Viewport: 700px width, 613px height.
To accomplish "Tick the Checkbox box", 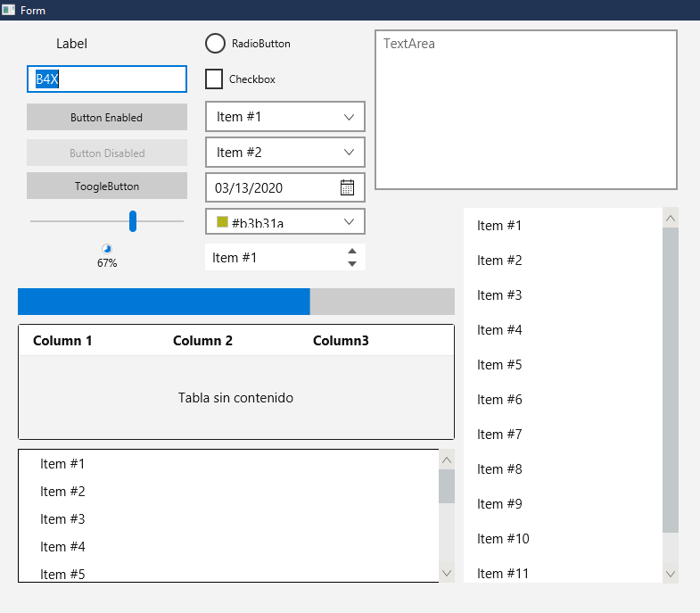I will 214,79.
